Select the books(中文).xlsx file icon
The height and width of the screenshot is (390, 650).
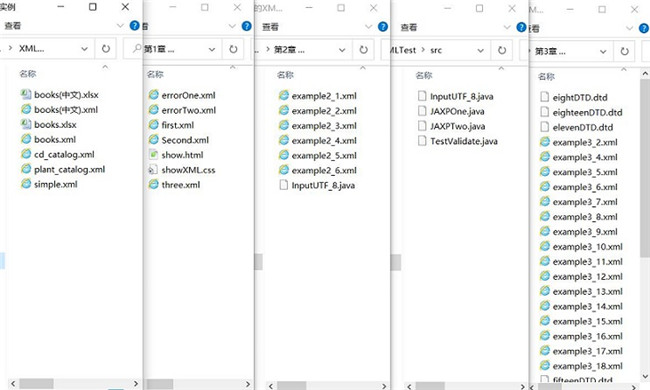click(26, 94)
